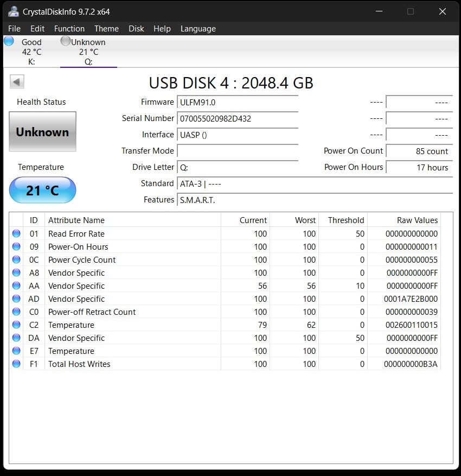Screen dimensions: 461x476
Task: Click the Serial Number field
Action: pyautogui.click(x=238, y=118)
